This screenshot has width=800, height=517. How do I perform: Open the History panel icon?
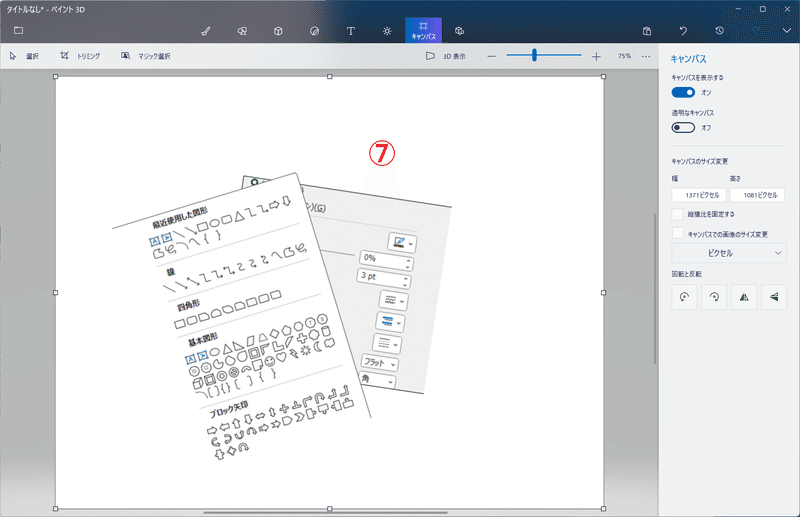(x=719, y=31)
